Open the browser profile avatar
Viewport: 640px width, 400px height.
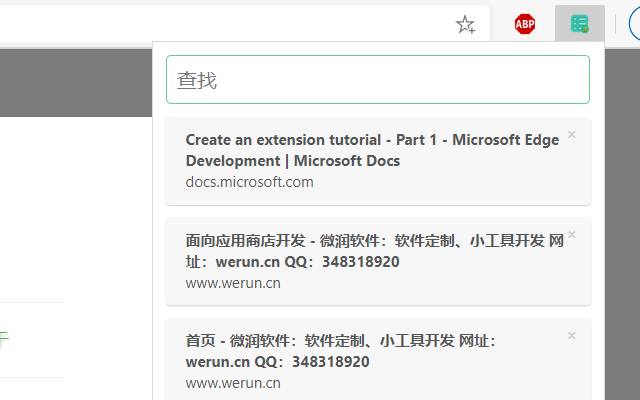coord(628,24)
